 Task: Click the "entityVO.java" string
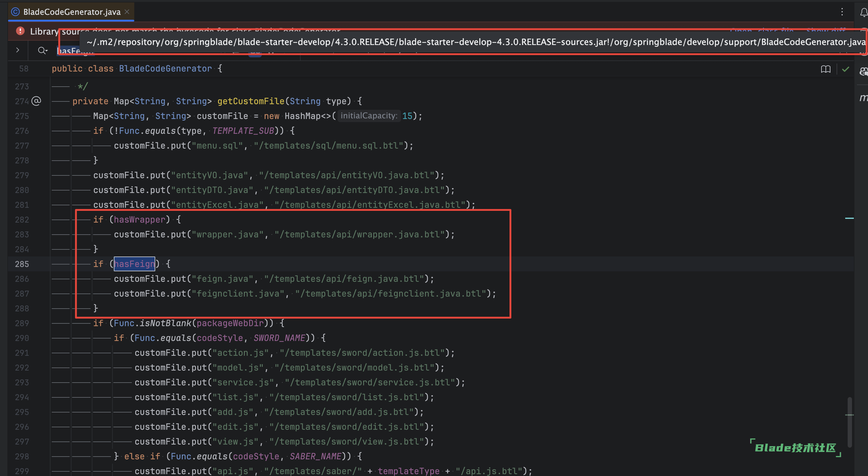[209, 175]
